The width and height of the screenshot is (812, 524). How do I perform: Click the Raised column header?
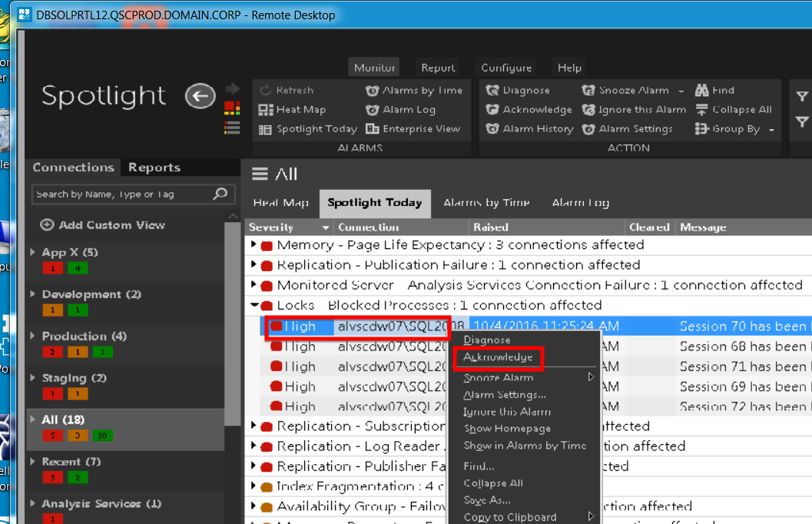pyautogui.click(x=546, y=227)
